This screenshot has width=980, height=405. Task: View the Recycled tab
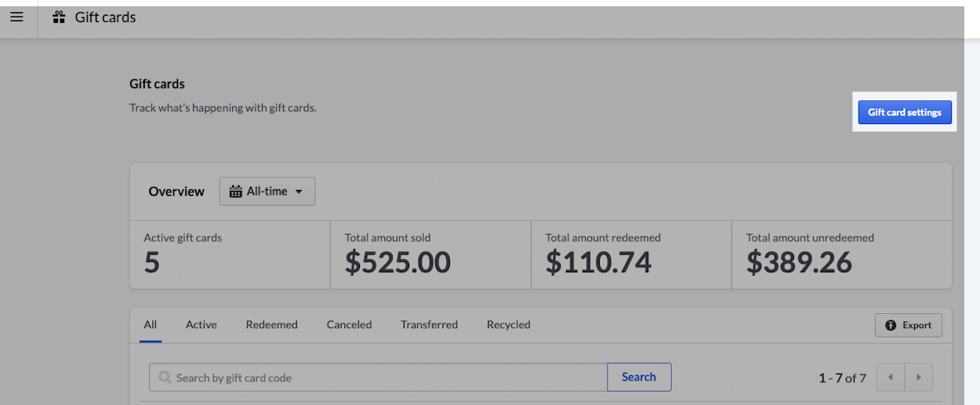pyautogui.click(x=508, y=325)
